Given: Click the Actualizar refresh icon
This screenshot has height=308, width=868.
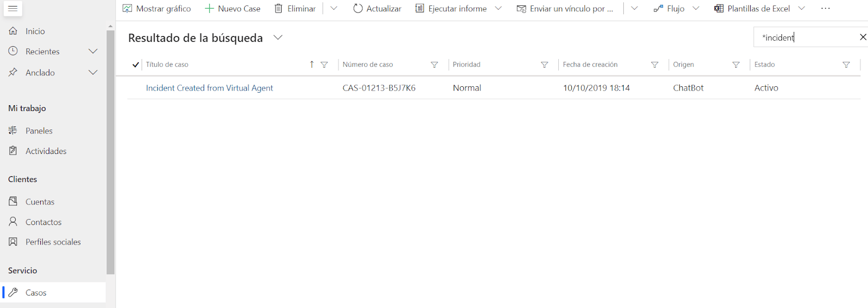Looking at the screenshot, I should coord(358,9).
